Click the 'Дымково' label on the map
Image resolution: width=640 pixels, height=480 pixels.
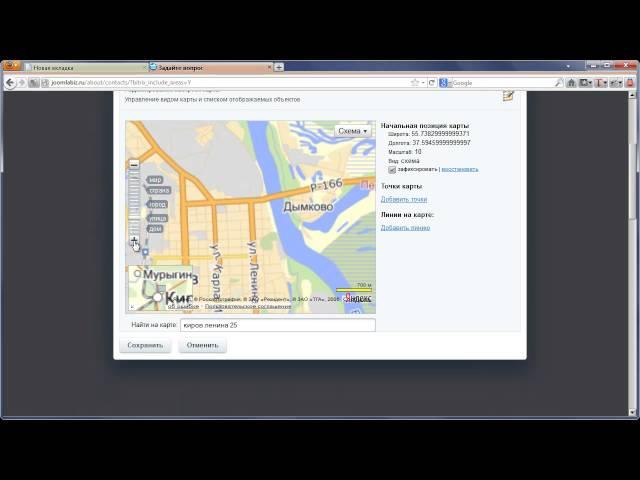pyautogui.click(x=308, y=207)
